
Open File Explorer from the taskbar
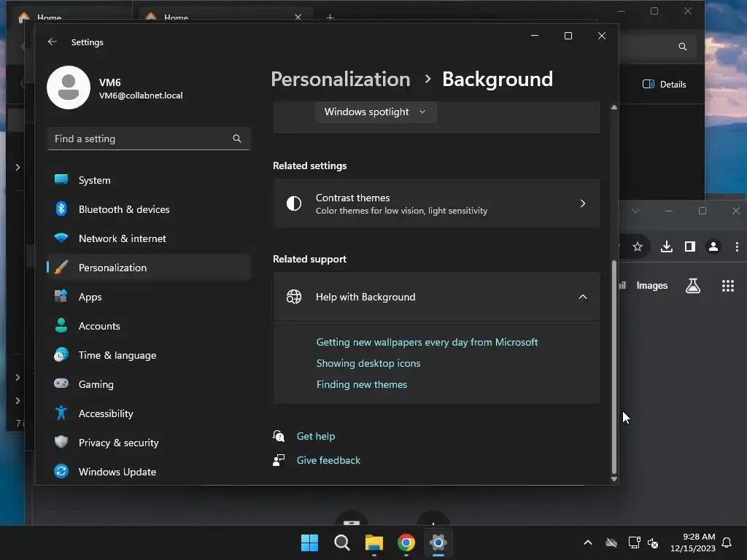[x=374, y=542]
